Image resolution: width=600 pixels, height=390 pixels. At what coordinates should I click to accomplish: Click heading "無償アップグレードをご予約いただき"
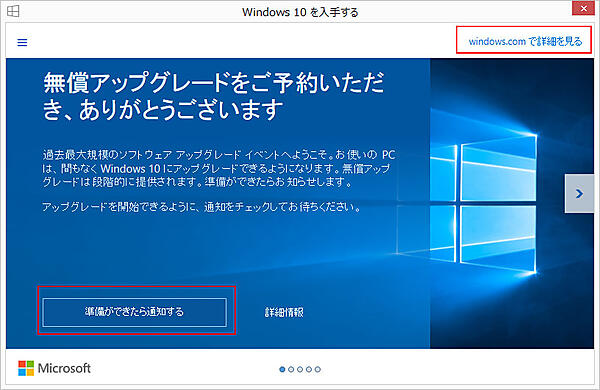(x=214, y=96)
